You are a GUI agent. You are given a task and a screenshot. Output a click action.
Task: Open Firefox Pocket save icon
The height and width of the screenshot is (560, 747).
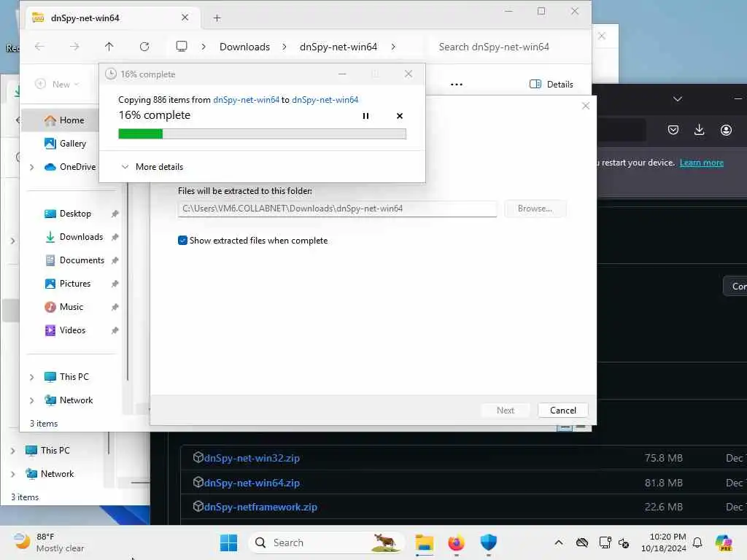(x=673, y=130)
